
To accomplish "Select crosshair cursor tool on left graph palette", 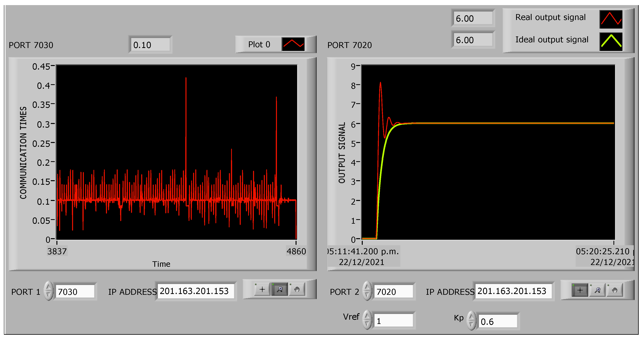I will (x=262, y=289).
